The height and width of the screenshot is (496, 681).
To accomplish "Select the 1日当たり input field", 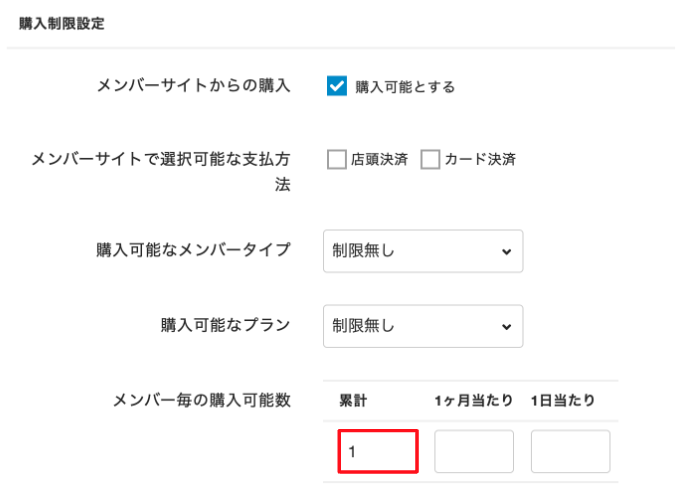I will tap(570, 451).
